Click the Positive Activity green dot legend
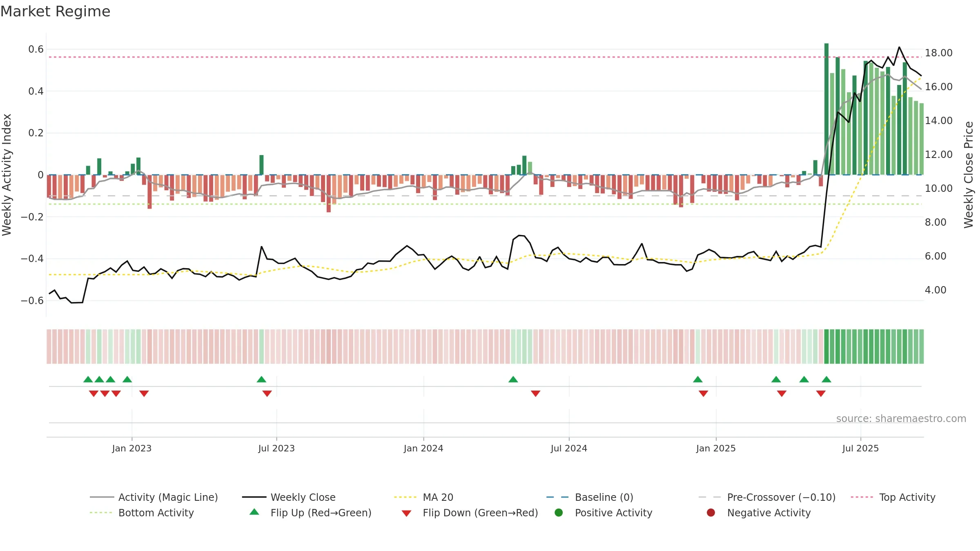 click(559, 513)
